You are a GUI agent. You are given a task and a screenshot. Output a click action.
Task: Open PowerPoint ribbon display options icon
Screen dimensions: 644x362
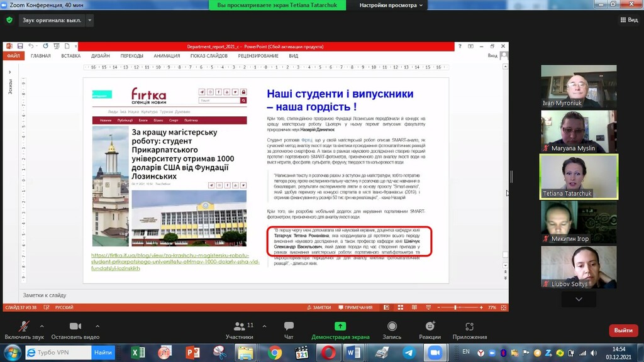pyautogui.click(x=470, y=47)
